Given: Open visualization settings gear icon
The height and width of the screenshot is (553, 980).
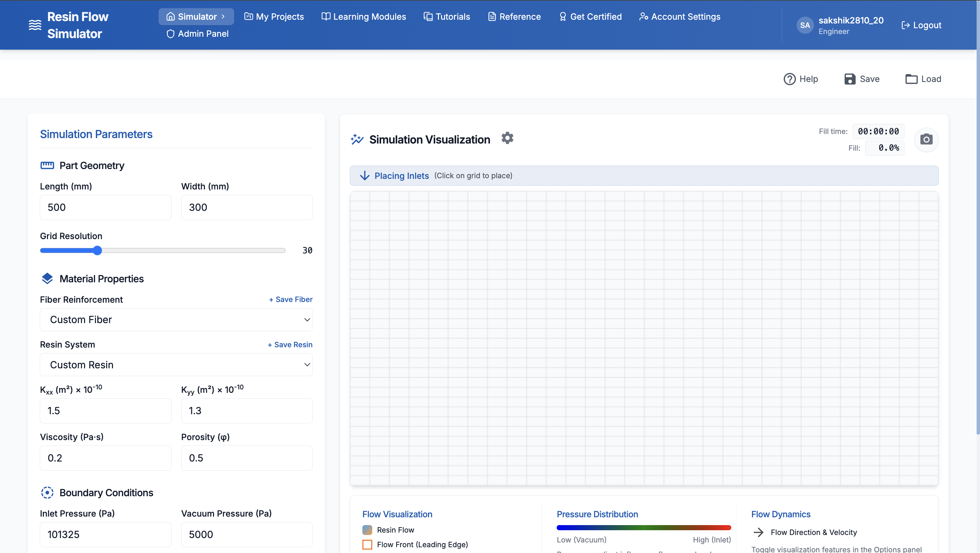Looking at the screenshot, I should 507,138.
